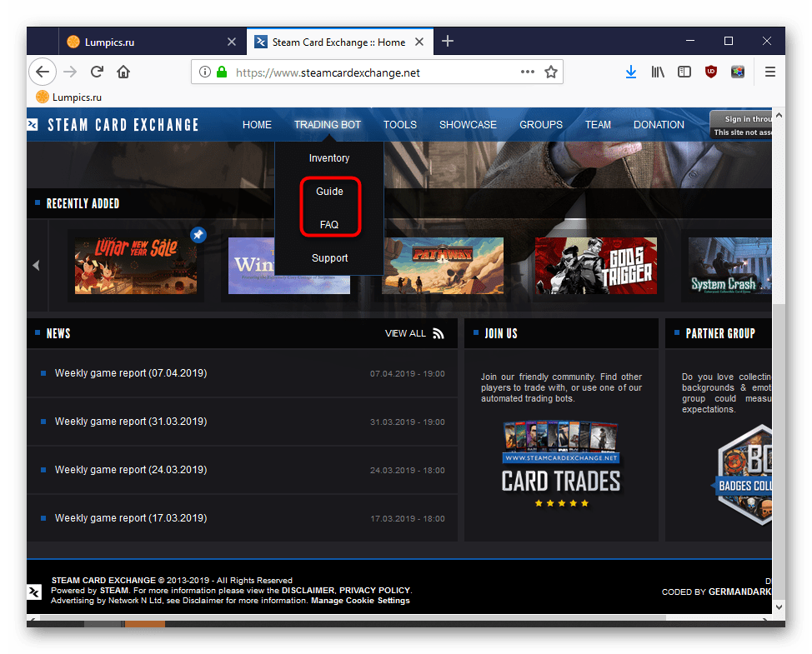Screen dimensions: 812x654
Task: Open the TOOLS navigation menu
Action: click(x=400, y=125)
